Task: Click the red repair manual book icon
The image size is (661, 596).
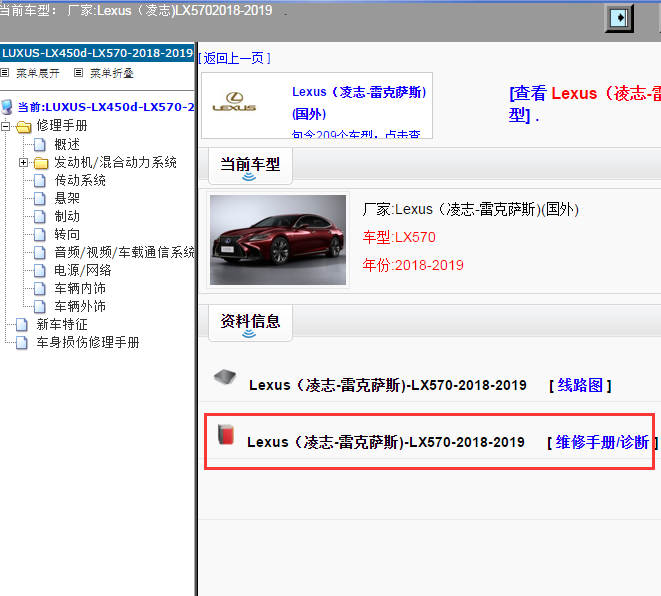Action: [226, 435]
